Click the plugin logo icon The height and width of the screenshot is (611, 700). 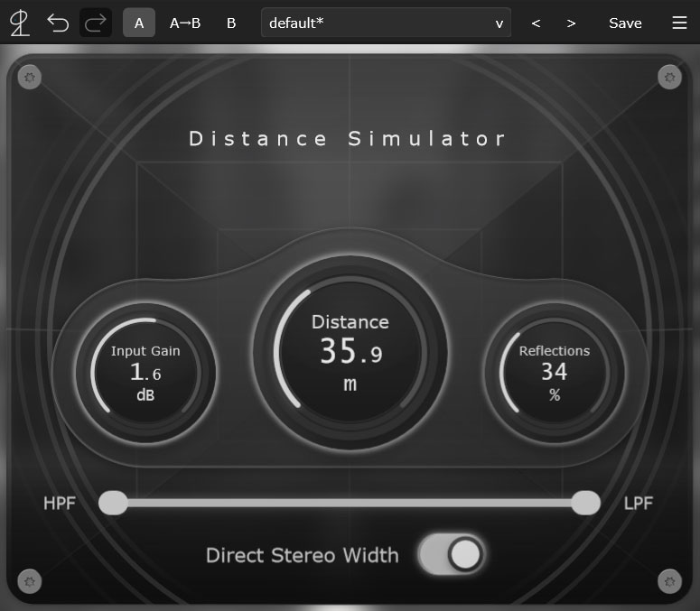point(20,23)
